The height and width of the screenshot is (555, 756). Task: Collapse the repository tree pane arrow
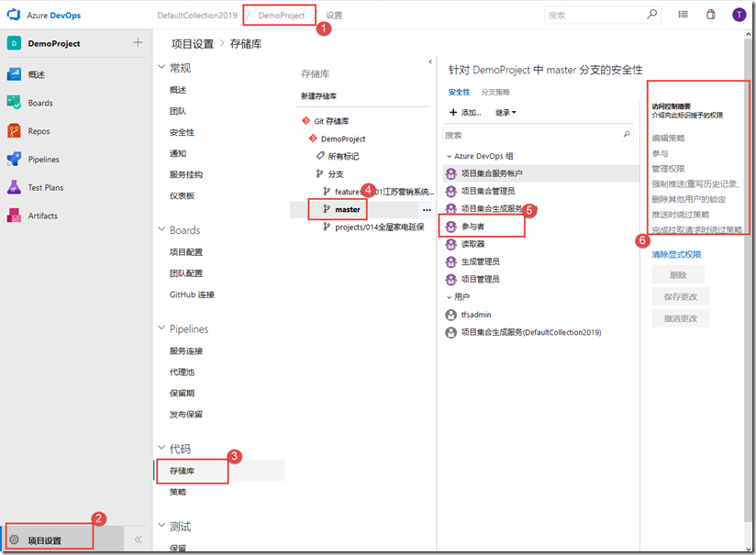(x=430, y=61)
